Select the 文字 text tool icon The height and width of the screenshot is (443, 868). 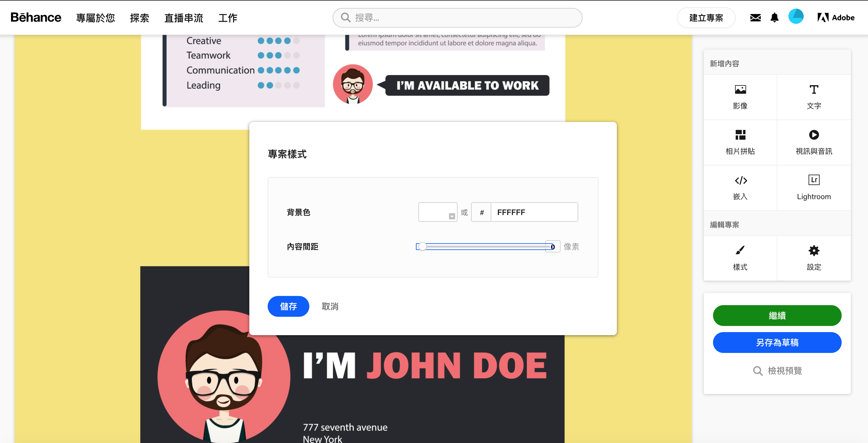click(x=813, y=90)
